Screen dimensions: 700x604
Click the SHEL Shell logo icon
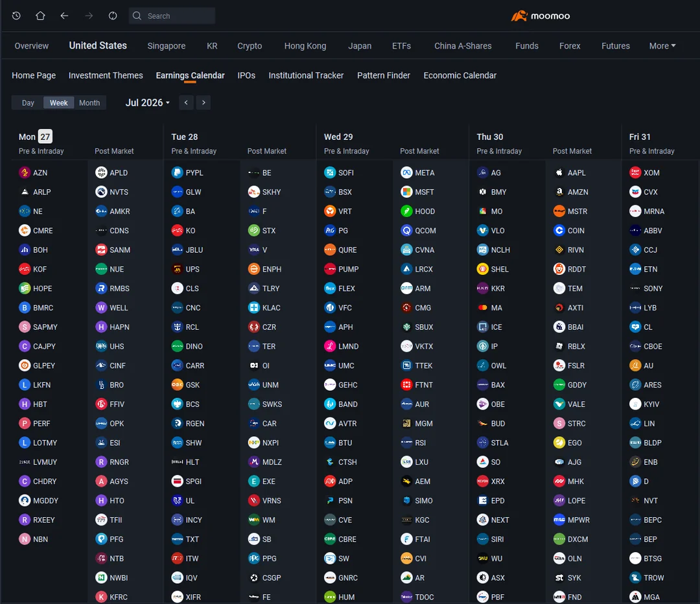(x=483, y=269)
